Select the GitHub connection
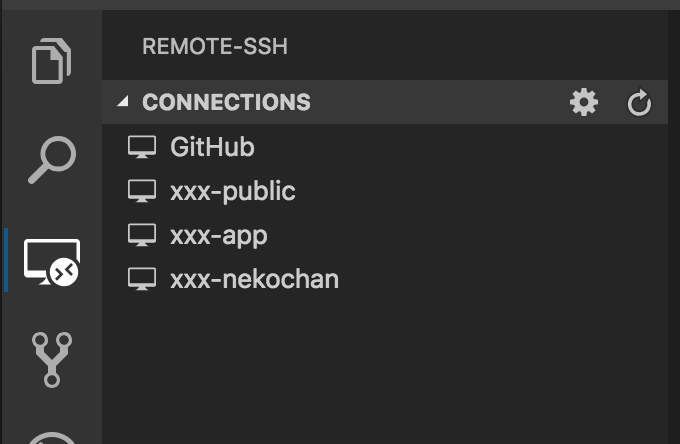 point(212,147)
